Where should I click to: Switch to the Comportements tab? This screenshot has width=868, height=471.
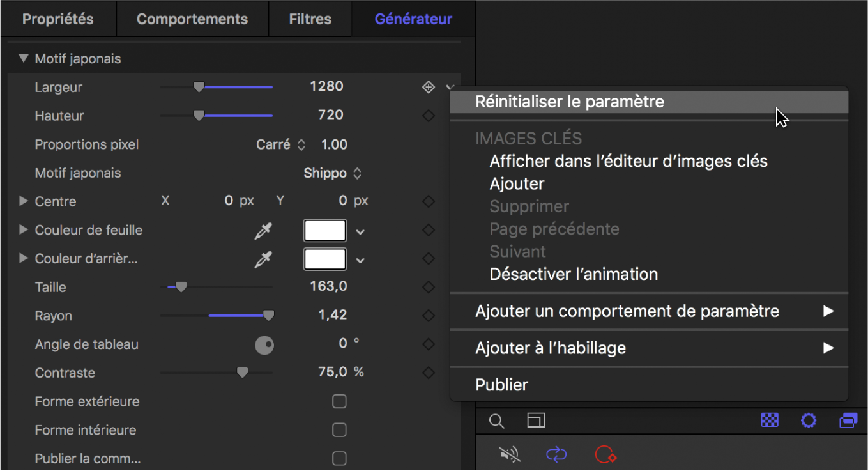(192, 19)
